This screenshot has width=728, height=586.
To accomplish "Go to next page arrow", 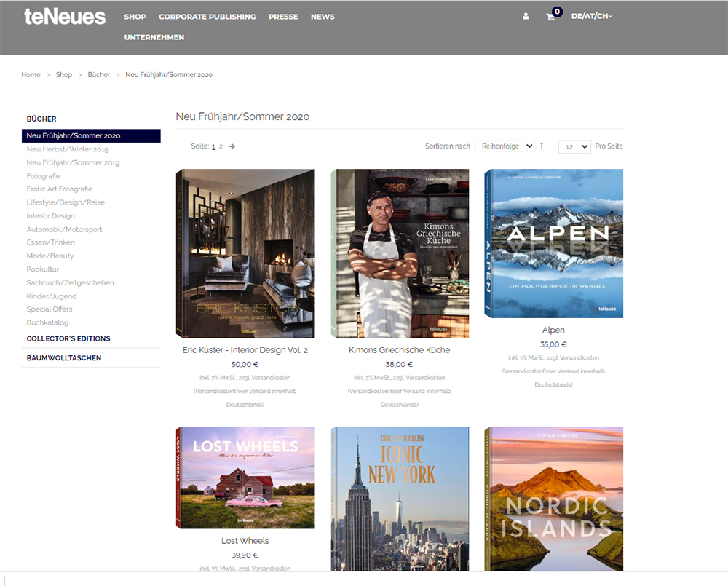I will (x=232, y=146).
